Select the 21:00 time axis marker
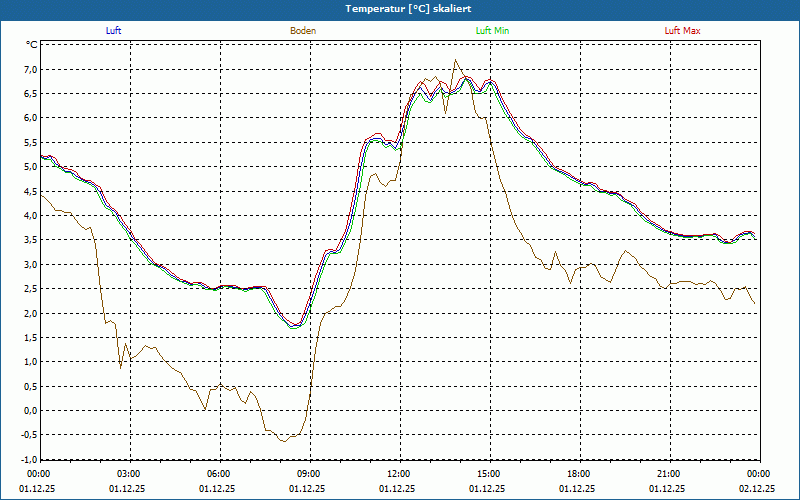Viewport: 800px width, 500px height. 669,474
